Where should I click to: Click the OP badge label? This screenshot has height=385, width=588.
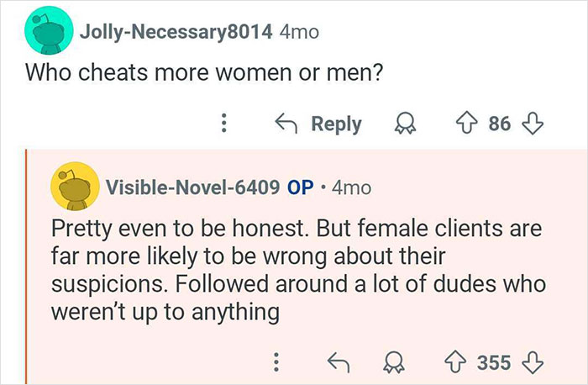point(300,187)
